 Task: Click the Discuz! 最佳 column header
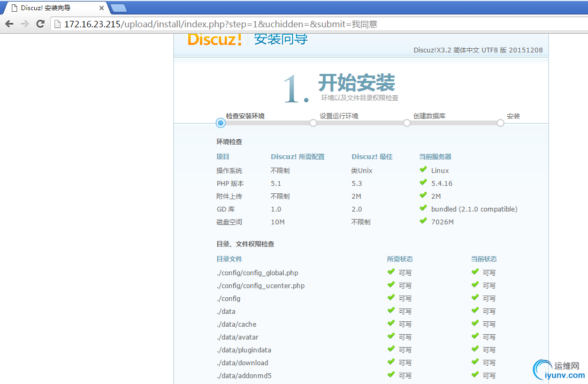pos(372,156)
